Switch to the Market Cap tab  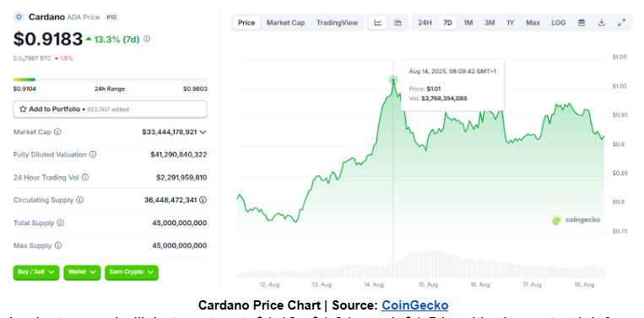pyautogui.click(x=285, y=23)
